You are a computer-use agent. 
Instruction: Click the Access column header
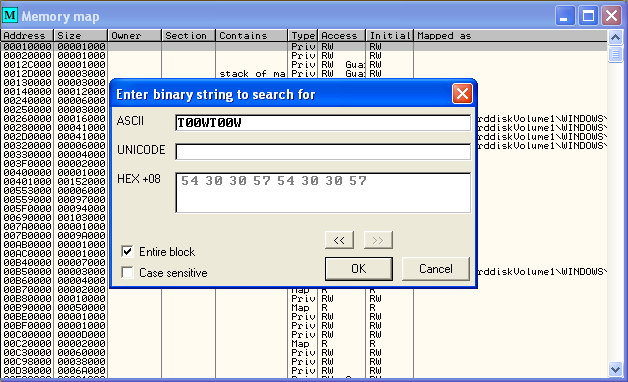pos(342,36)
